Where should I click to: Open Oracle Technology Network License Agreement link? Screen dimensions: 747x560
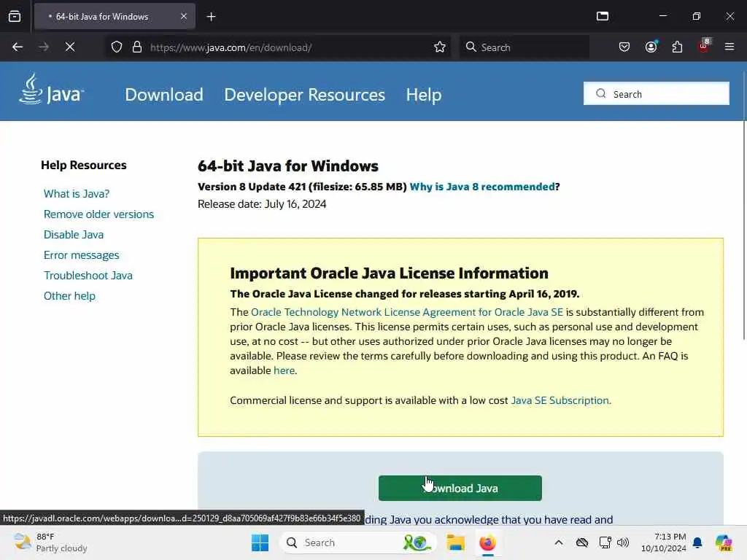pos(407,312)
